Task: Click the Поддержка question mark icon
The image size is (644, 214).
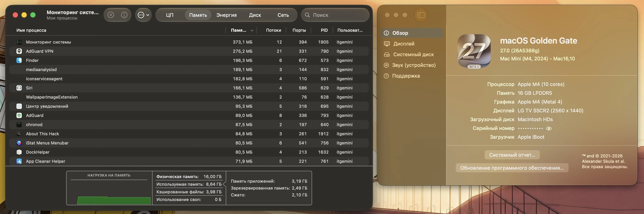Action: click(386, 76)
